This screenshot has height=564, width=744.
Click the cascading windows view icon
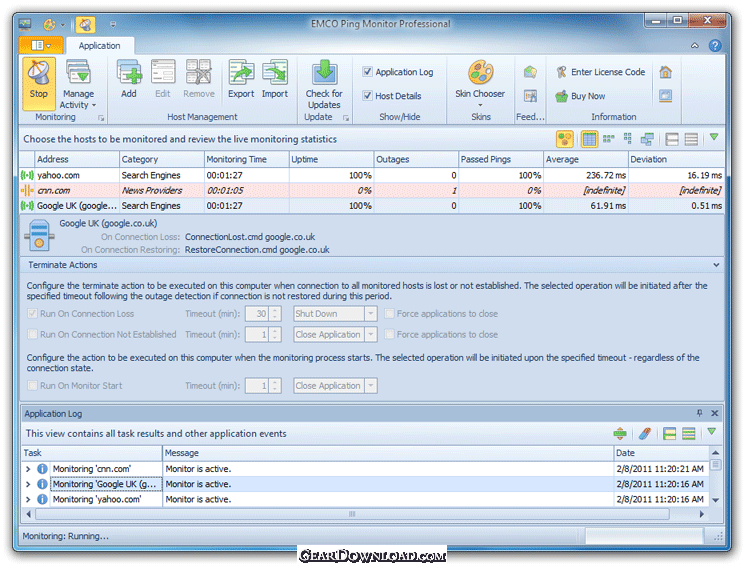647,139
